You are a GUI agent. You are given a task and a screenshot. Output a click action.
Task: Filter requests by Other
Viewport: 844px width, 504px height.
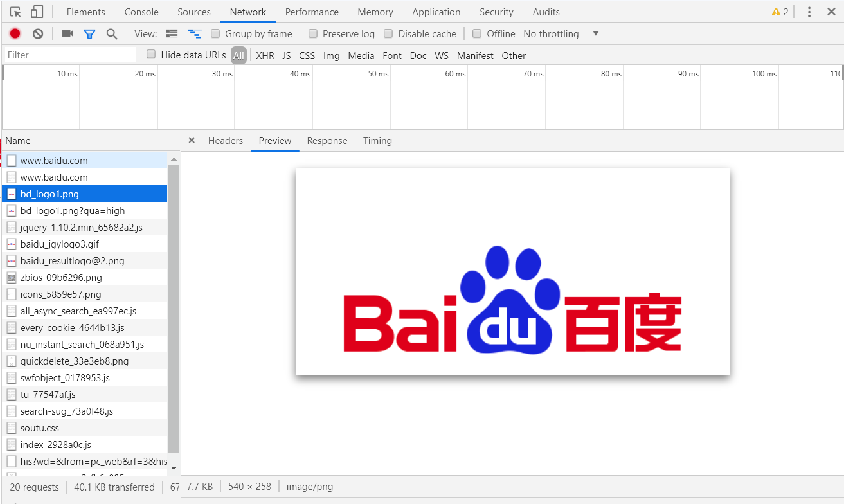514,55
